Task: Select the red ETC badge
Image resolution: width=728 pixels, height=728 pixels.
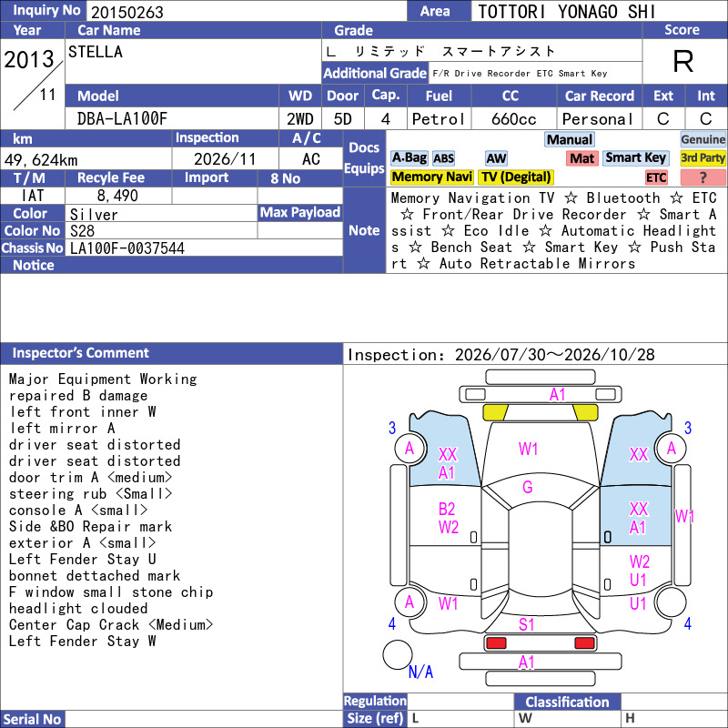Action: click(x=656, y=177)
